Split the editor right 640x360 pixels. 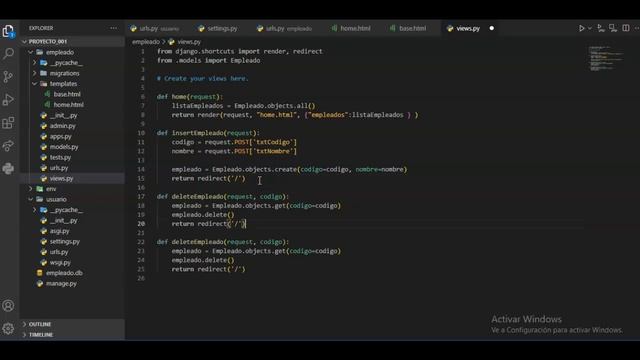click(x=626, y=28)
